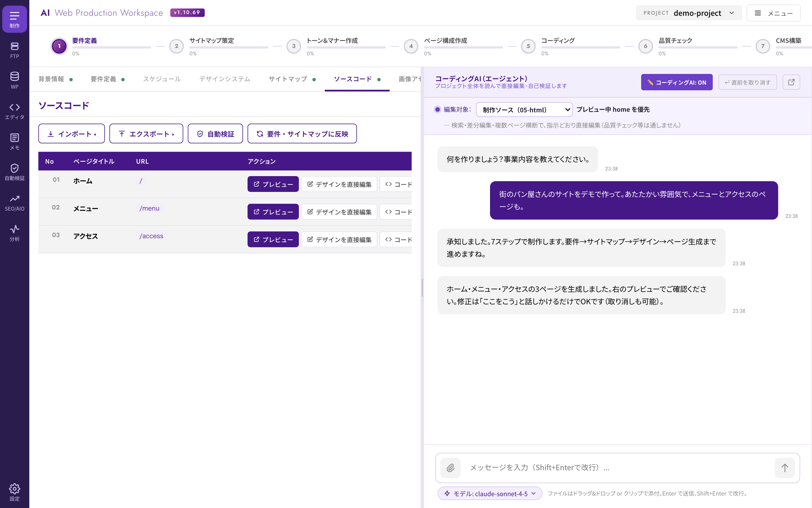The width and height of the screenshot is (812, 508).
Task: Open the エクスポート dropdown button
Action: coord(146,134)
